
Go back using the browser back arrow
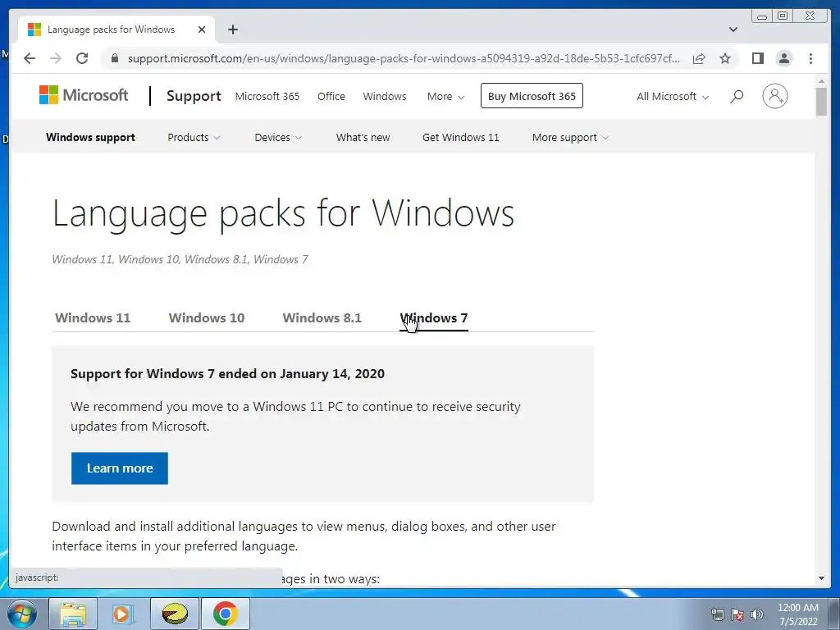30,58
